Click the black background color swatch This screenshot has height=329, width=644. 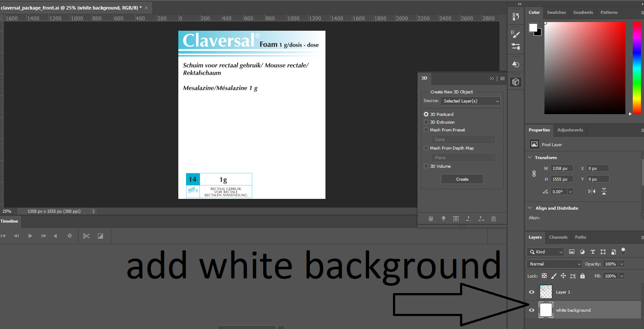pyautogui.click(x=538, y=33)
